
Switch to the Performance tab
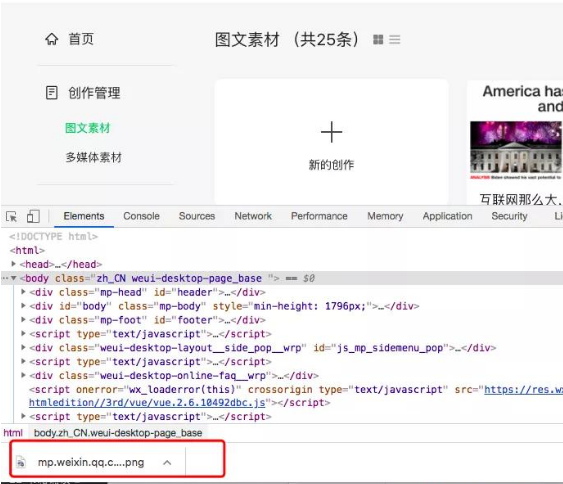pos(319,216)
